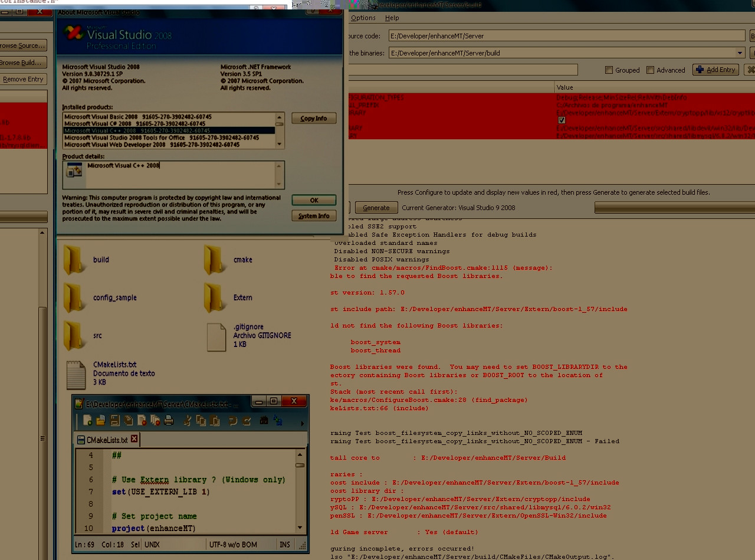Image resolution: width=755 pixels, height=560 pixels.
Task: Click the Print icon in Notepad++ toolbar
Action: (169, 420)
